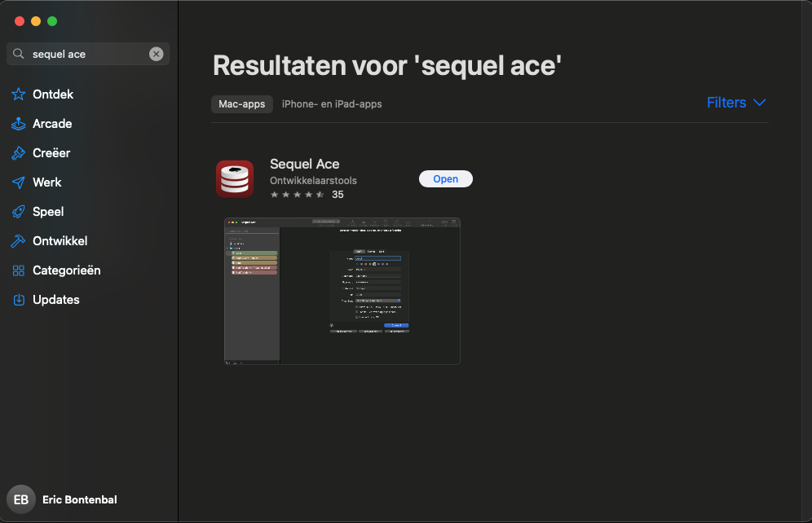Focus the search field containing 'sequel ace'

point(88,54)
